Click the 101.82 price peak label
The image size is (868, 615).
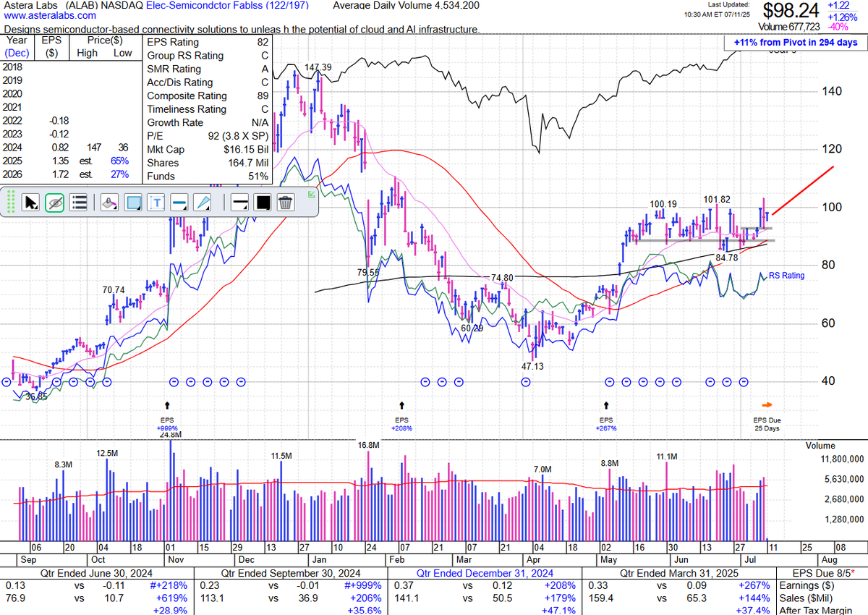point(717,199)
